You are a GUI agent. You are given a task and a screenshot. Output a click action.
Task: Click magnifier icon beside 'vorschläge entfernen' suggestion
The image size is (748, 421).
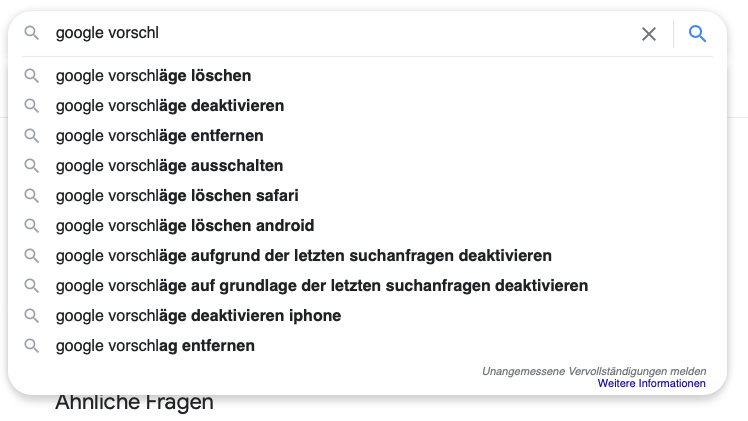click(31, 136)
